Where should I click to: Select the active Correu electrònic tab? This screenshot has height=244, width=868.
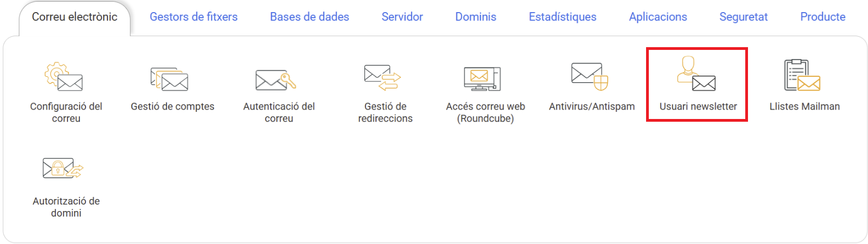click(75, 17)
